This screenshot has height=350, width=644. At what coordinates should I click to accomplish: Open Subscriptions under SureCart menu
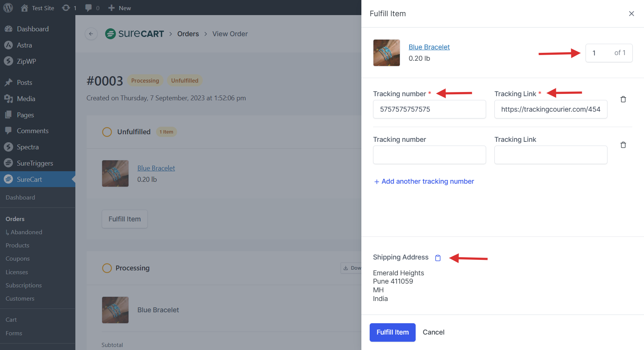23,286
